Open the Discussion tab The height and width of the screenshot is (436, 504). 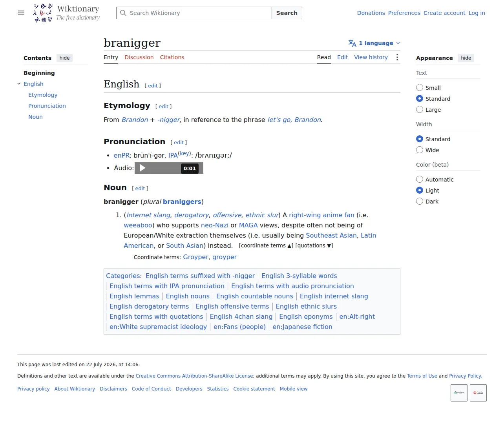pos(139,57)
